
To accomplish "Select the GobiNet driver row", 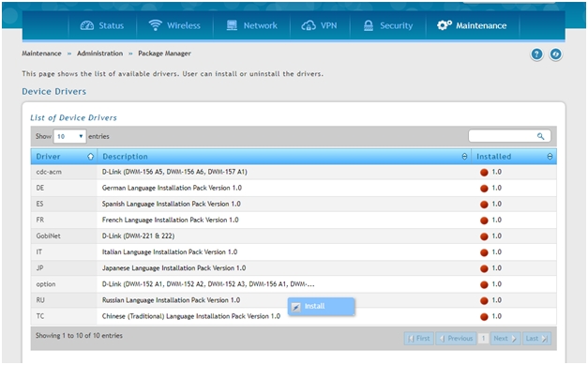I will pos(294,236).
